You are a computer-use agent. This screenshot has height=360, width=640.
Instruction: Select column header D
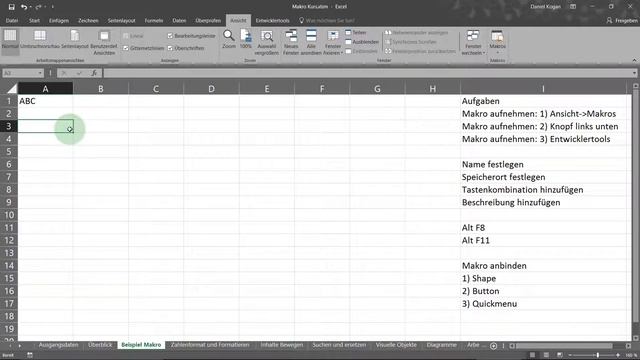tap(211, 89)
